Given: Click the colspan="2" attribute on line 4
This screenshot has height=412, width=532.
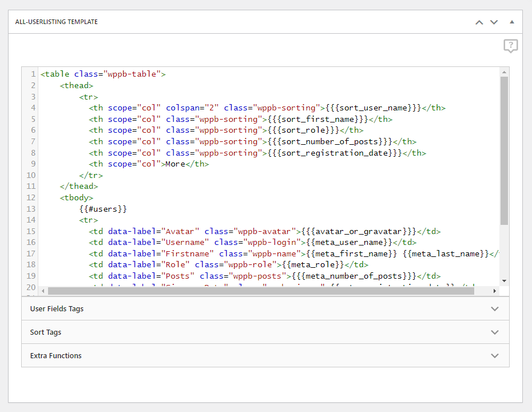Looking at the screenshot, I should [192, 108].
